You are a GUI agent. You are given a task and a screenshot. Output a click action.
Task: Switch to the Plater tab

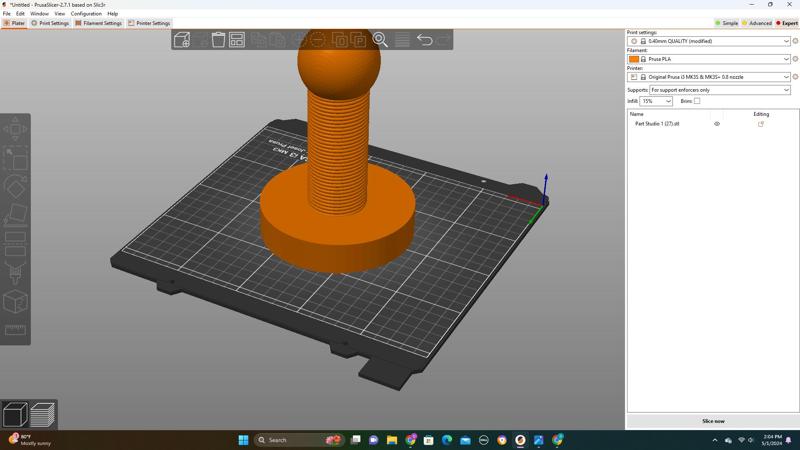tap(14, 23)
